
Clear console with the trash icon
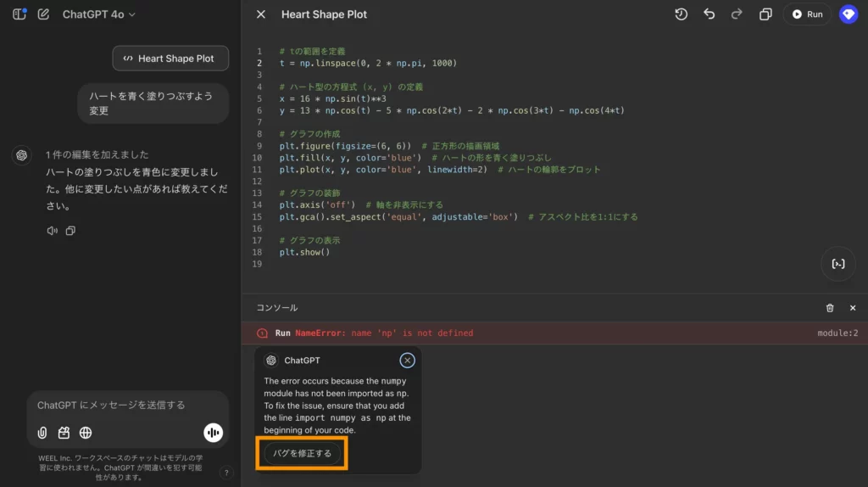click(830, 308)
